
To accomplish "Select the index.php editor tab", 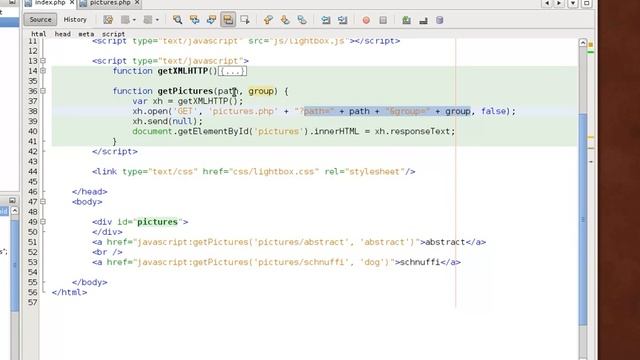I will (x=50, y=3).
